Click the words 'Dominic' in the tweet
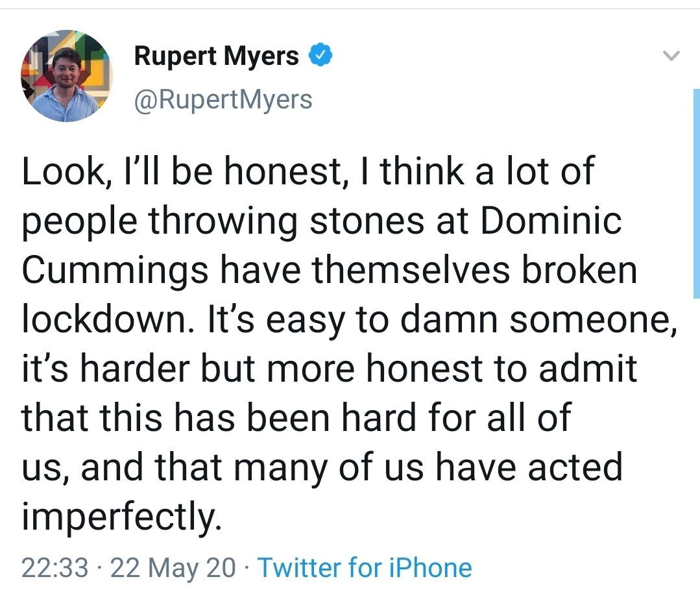 551,220
